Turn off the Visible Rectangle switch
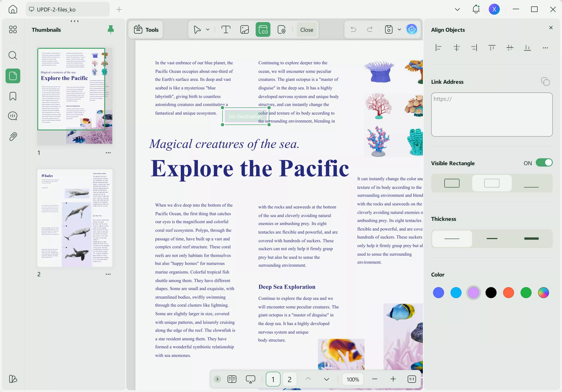The height and width of the screenshot is (392, 562). [544, 163]
